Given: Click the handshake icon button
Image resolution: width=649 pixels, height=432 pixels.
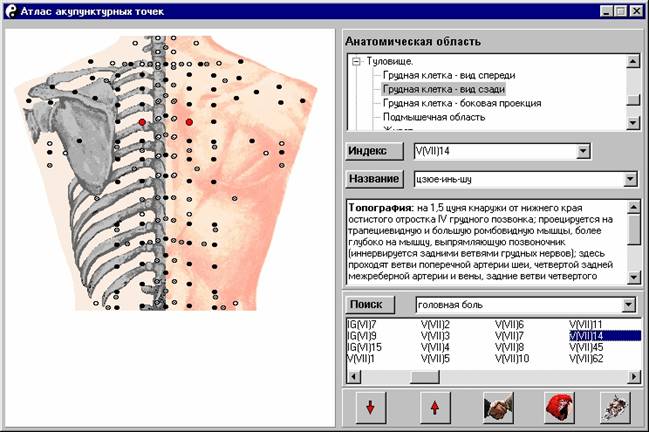Looking at the screenshot, I should [496, 408].
